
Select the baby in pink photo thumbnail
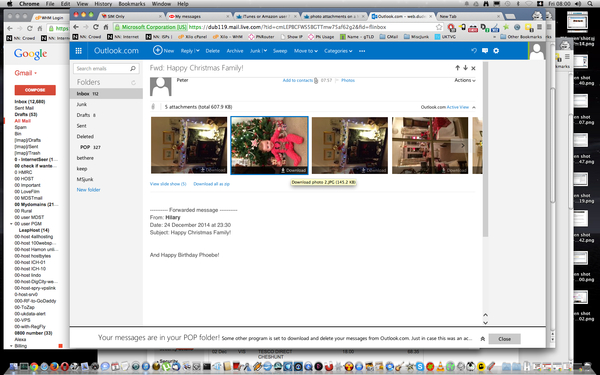coord(269,145)
